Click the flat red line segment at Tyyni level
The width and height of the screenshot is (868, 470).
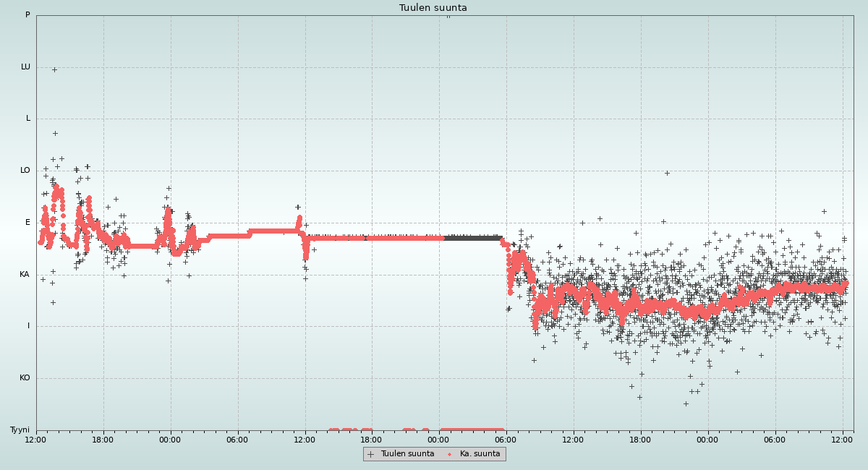tap(472, 430)
